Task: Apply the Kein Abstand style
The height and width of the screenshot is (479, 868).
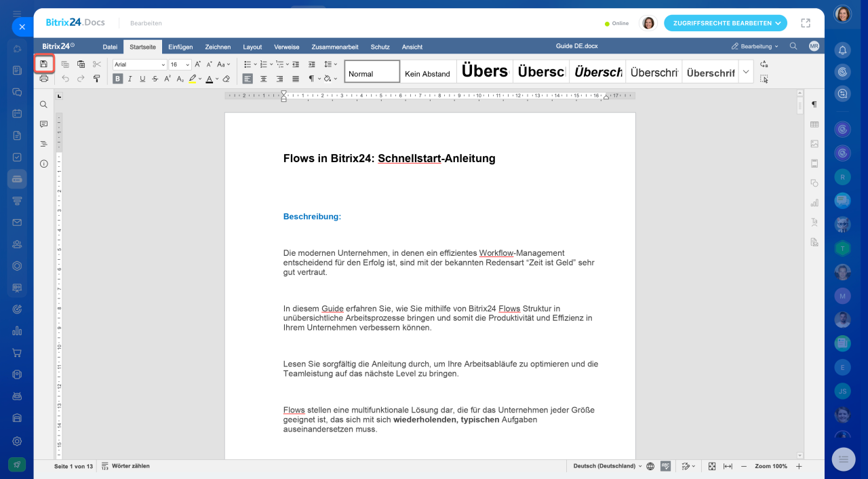Action: (428, 71)
